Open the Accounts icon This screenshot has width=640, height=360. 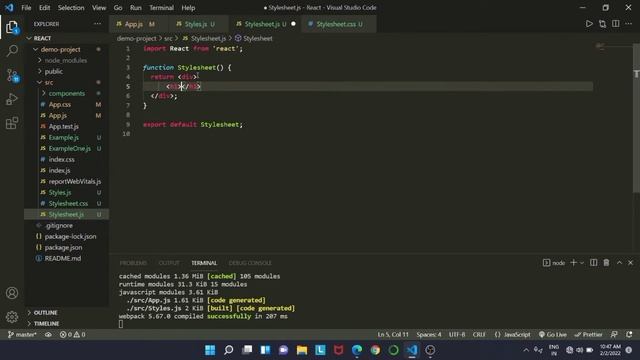[x=12, y=293]
